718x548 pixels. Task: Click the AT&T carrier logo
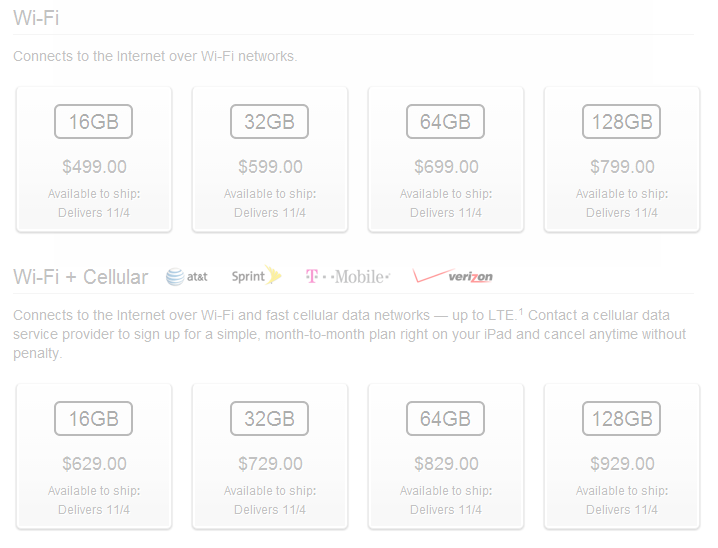186,277
